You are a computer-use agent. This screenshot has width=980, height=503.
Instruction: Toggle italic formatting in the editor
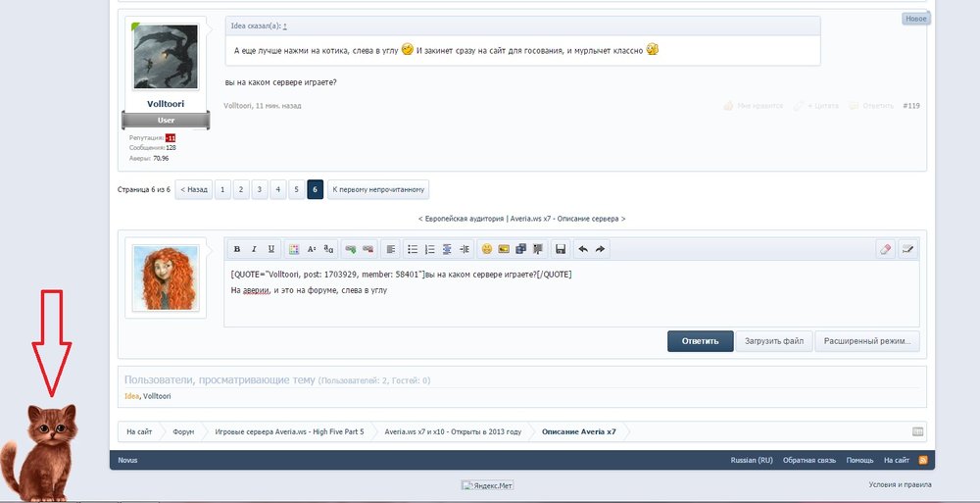(254, 249)
